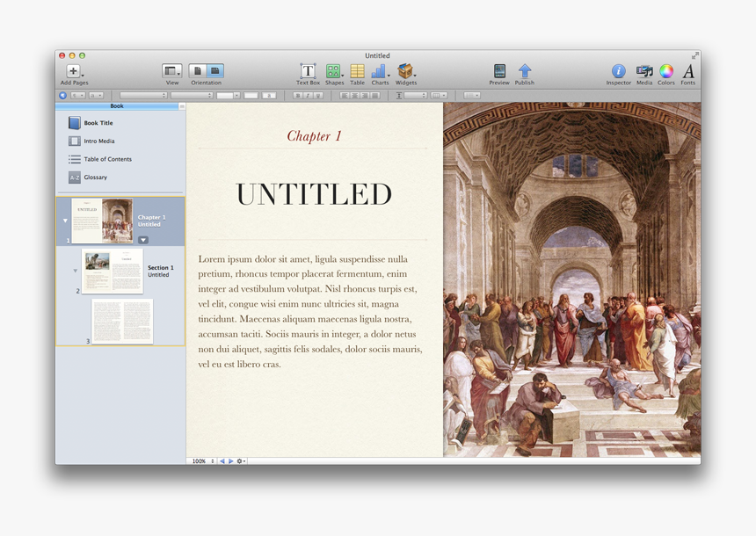Collapse Chapter 1 disclosure triangle
This screenshot has height=536, width=756.
(x=65, y=221)
